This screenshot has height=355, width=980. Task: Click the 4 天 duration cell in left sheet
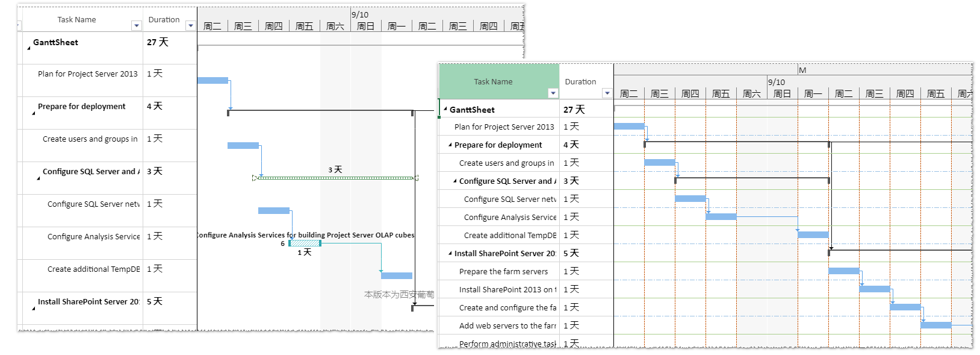point(170,113)
